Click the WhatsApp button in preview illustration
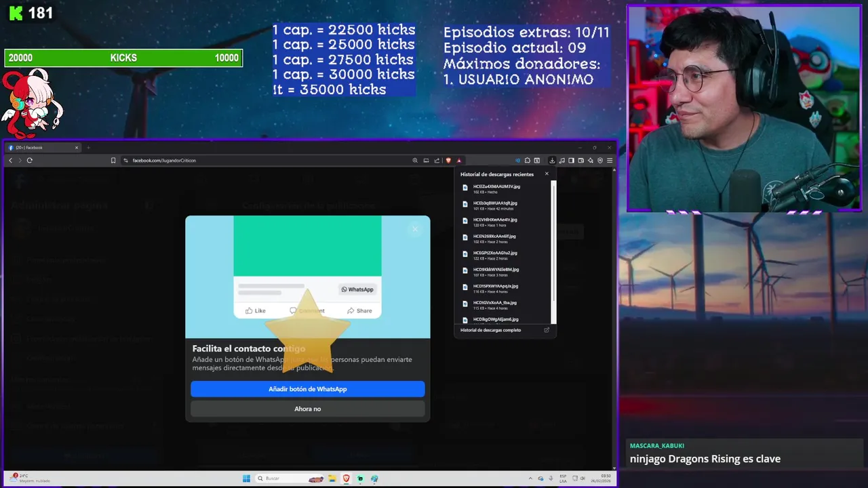The image size is (868, 488). [357, 289]
